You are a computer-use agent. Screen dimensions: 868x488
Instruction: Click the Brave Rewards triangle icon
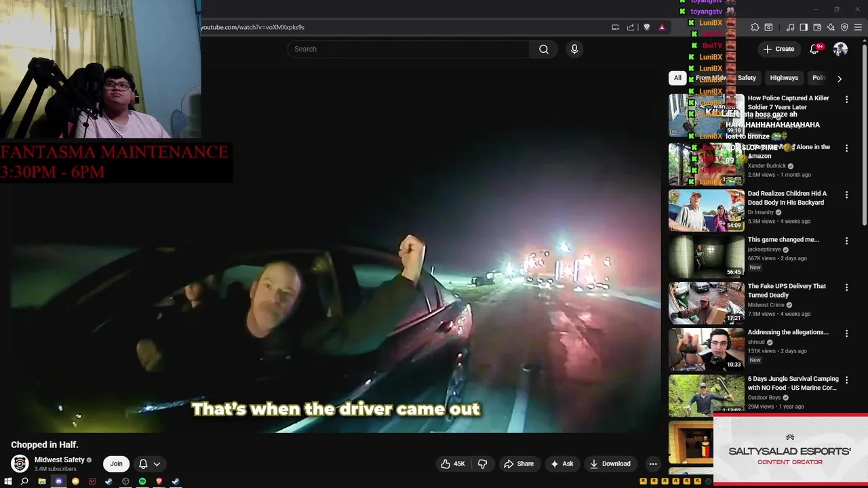pyautogui.click(x=662, y=27)
